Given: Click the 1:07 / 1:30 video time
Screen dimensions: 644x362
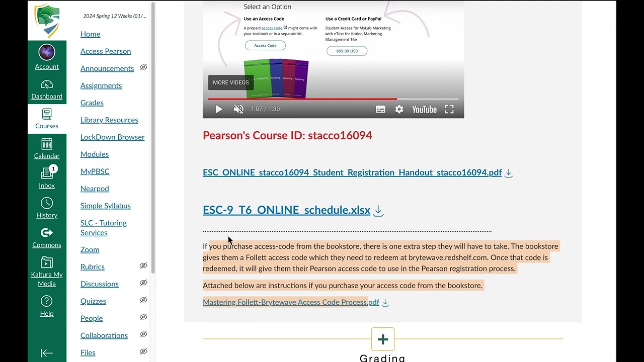Looking at the screenshot, I should (265, 109).
